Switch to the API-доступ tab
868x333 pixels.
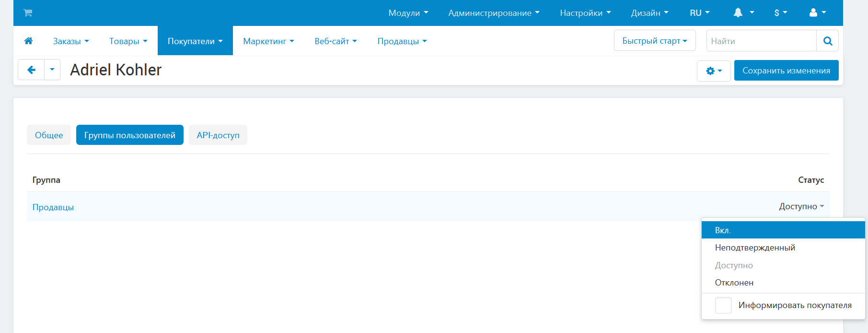[x=218, y=135]
